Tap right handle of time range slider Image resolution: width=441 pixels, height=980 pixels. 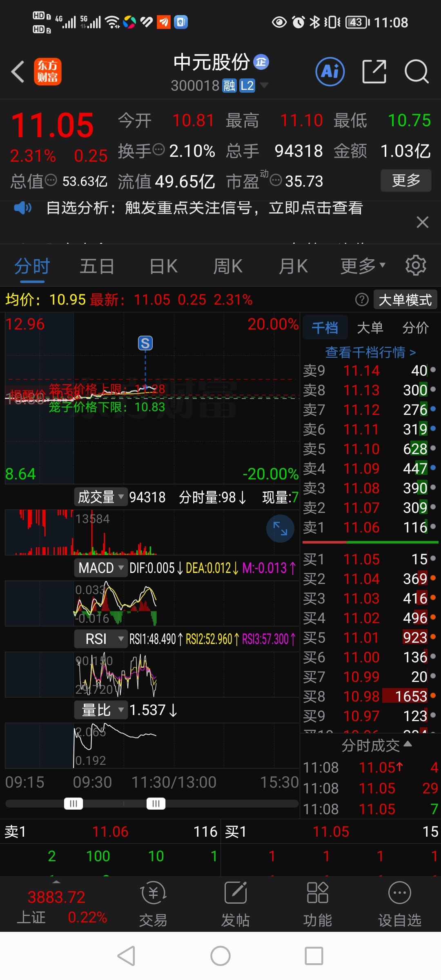point(156,804)
